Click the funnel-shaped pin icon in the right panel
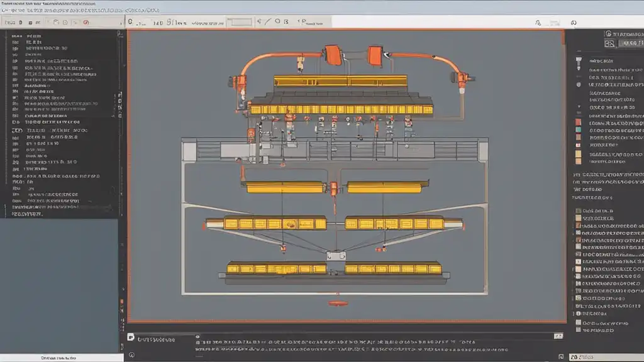Viewport: 644px width, 362px height. point(579,62)
